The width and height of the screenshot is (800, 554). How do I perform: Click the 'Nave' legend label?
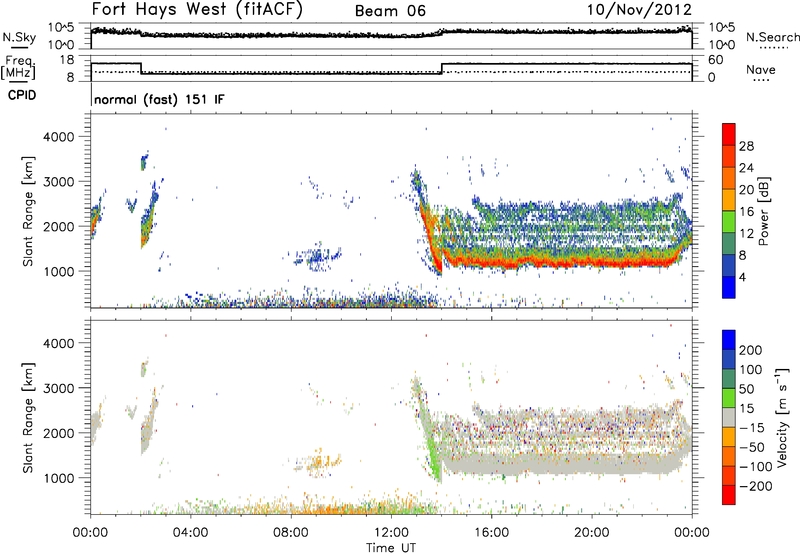(761, 69)
